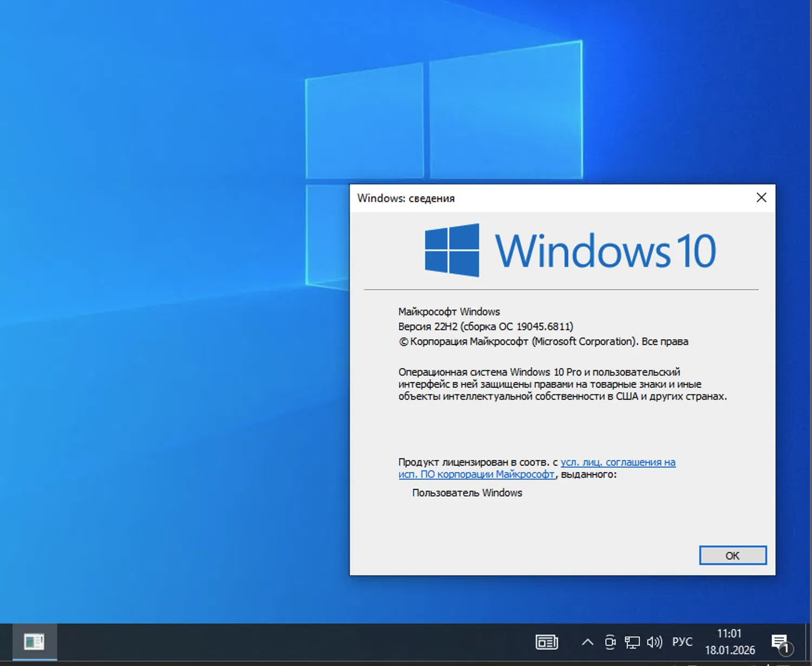Close the Windows: сведения window
Image resolution: width=812 pixels, height=666 pixels.
[762, 198]
